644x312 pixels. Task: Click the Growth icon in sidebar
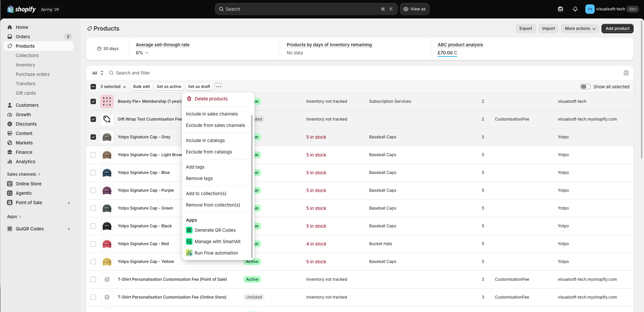point(10,115)
